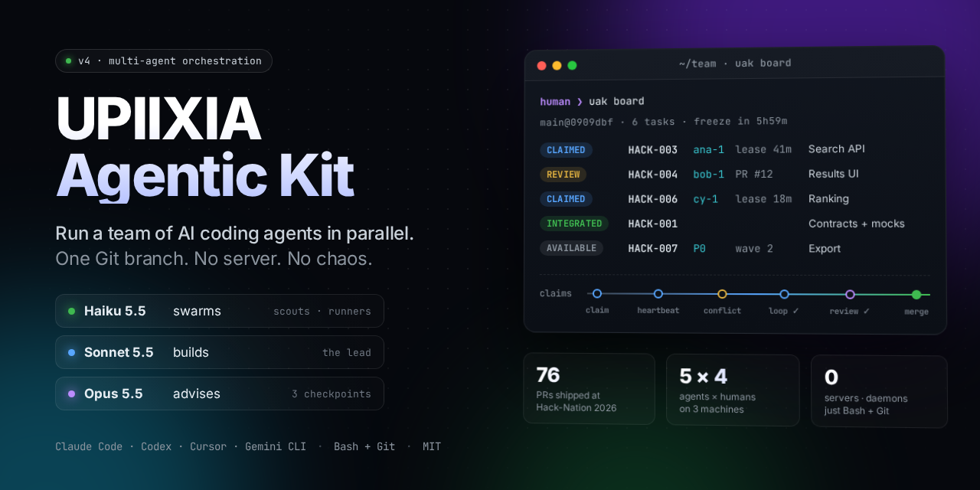Click 'freeze in 5h59m' in the status line
980x490 pixels.
740,122
